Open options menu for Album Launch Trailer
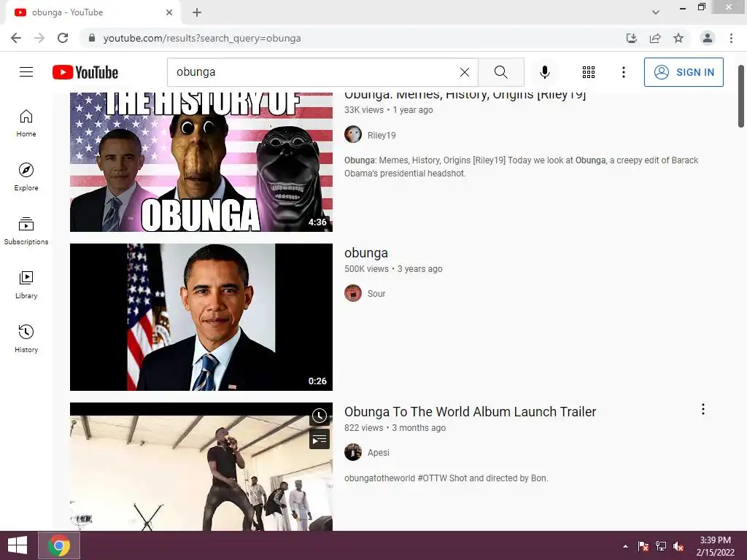This screenshot has width=747, height=560. click(703, 409)
